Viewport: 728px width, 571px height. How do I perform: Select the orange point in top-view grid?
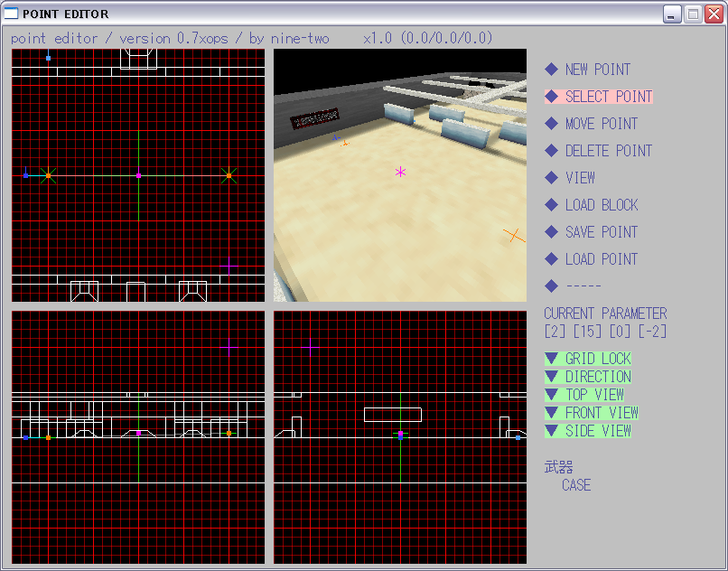click(229, 175)
